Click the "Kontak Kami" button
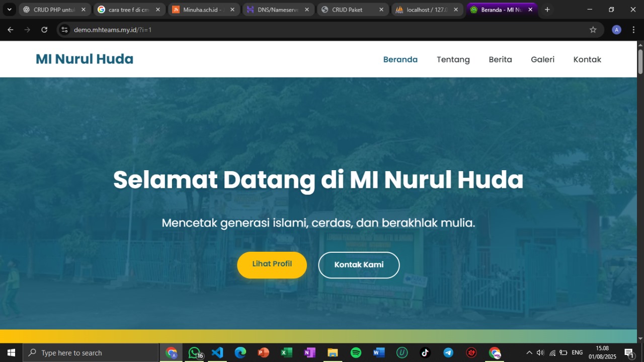The width and height of the screenshot is (644, 362). pos(358,264)
